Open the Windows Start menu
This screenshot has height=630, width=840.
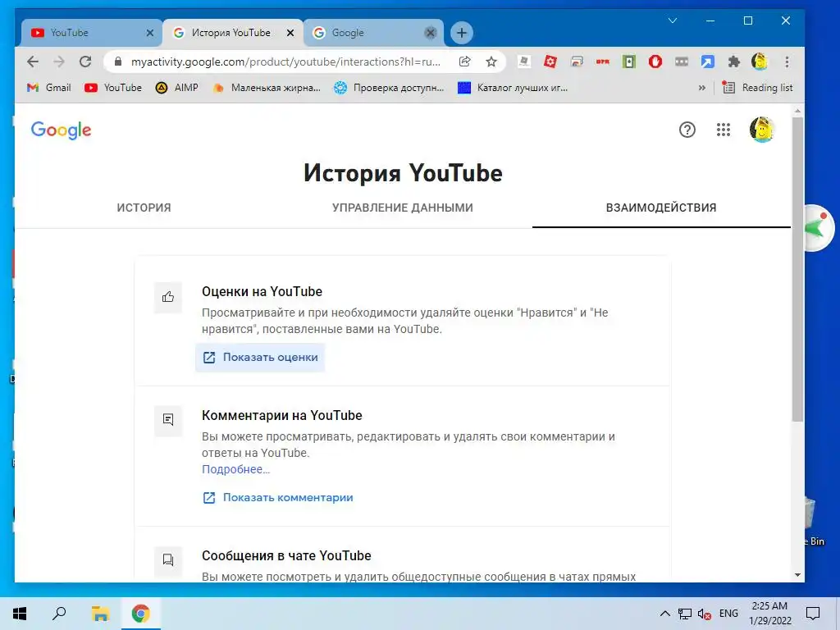(x=20, y=614)
